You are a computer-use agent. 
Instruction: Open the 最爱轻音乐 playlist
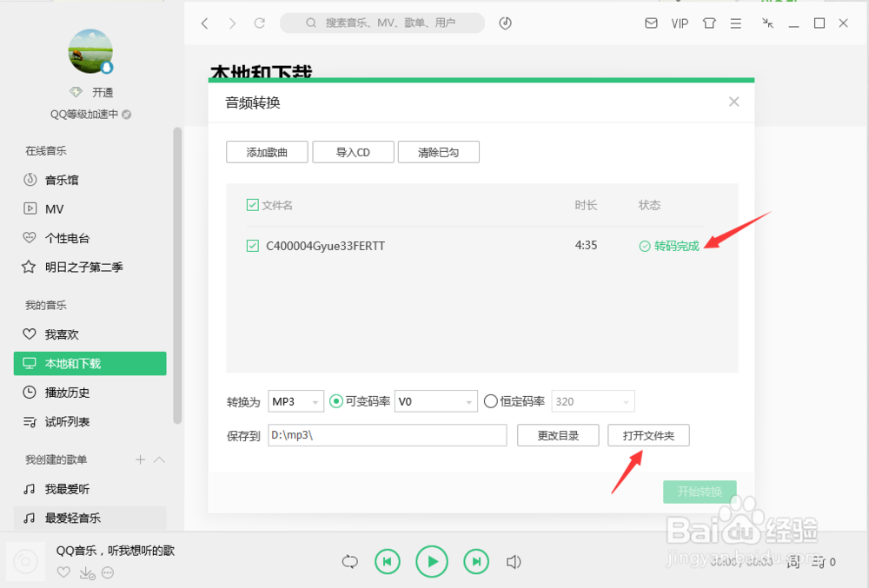click(90, 518)
